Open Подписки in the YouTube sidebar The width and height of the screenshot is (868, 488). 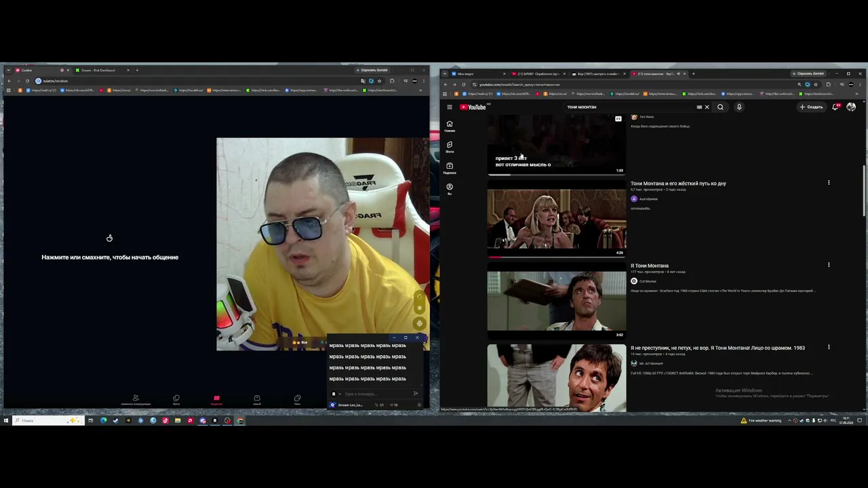(449, 168)
